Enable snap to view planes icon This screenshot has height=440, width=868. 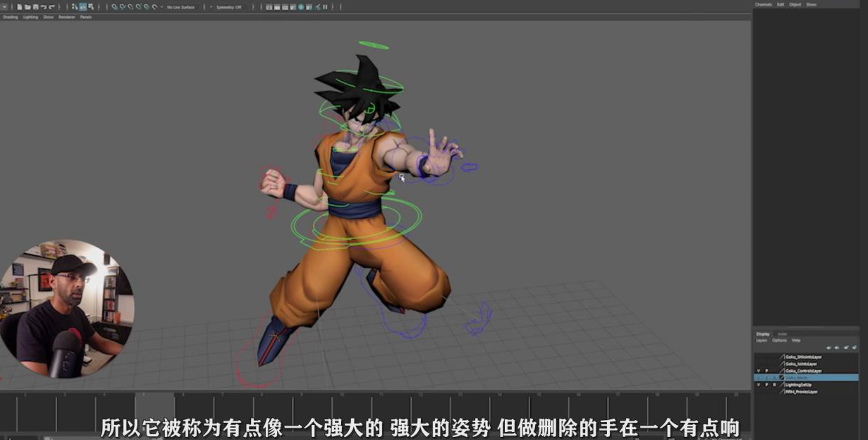coord(147,7)
